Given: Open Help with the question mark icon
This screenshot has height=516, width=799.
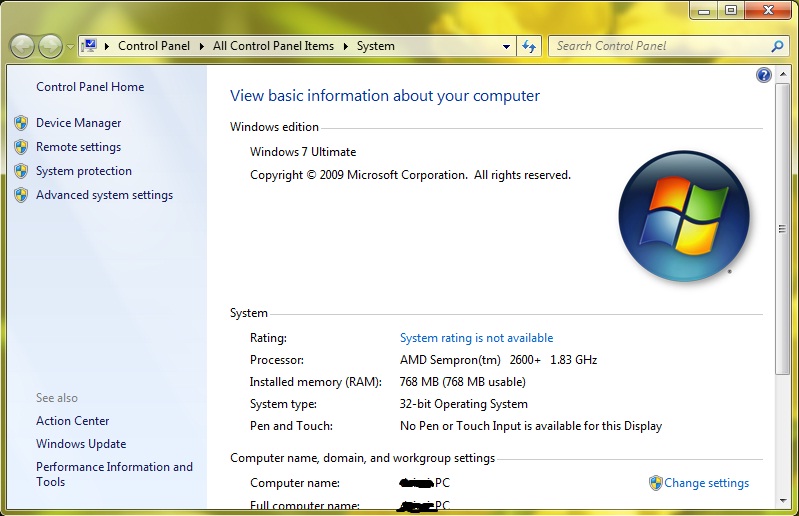Looking at the screenshot, I should [763, 75].
